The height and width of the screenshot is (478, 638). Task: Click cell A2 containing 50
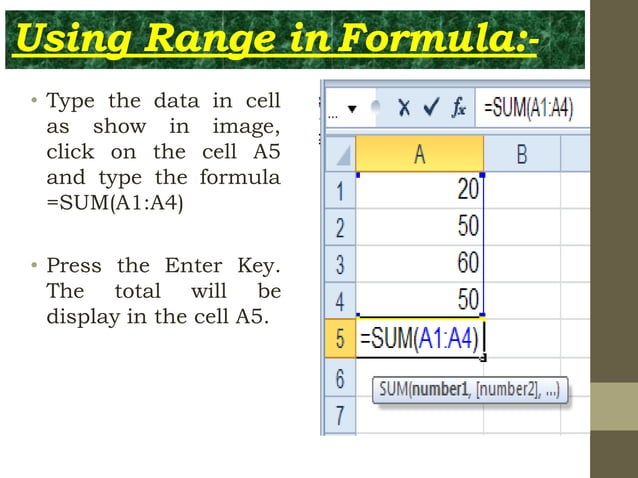pos(420,227)
